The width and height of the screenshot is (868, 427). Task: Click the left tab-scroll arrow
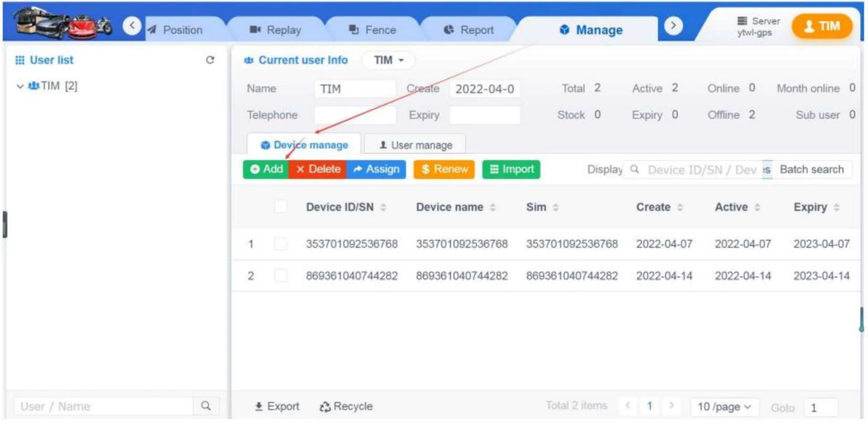tap(132, 26)
